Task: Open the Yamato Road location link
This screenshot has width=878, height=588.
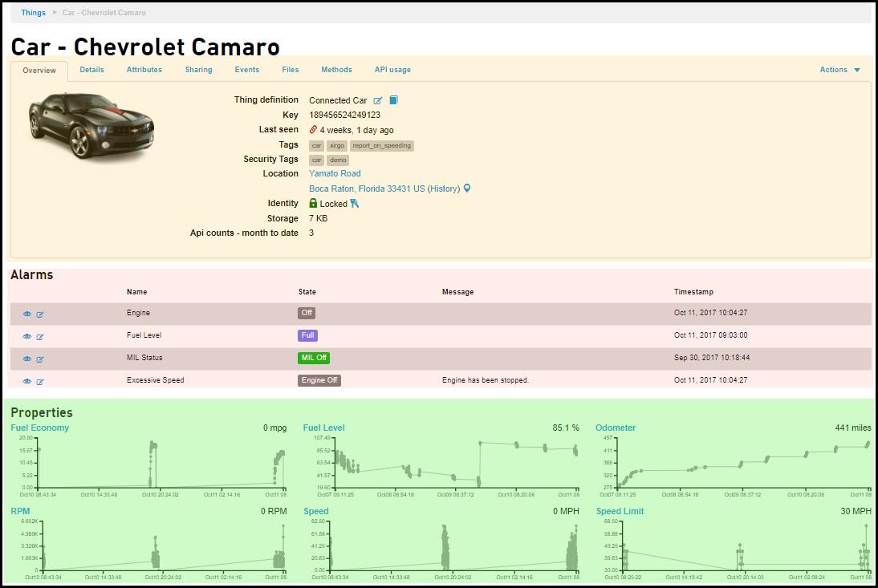Action: (335, 173)
